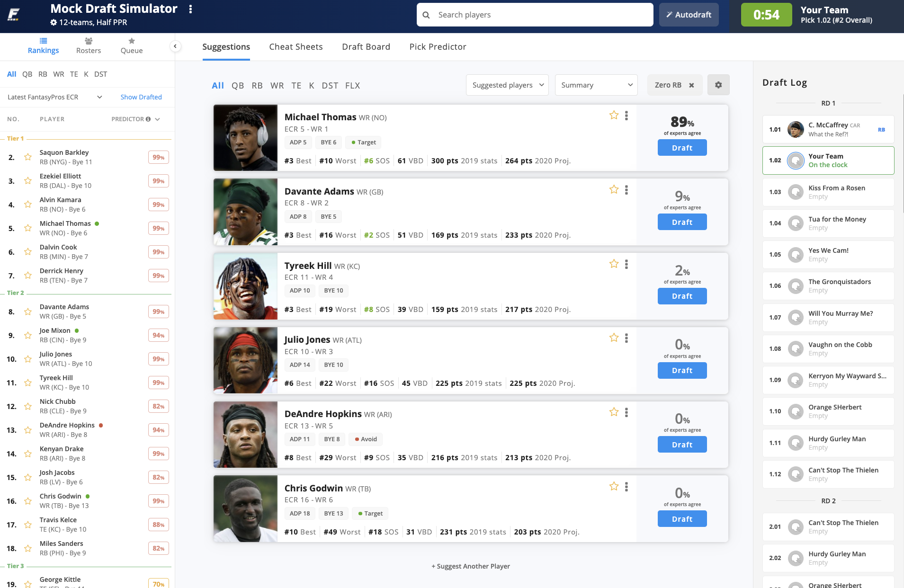Screen dimensions: 904x588
Task: Star Chris Godwin in suggestions card
Action: 614,486
